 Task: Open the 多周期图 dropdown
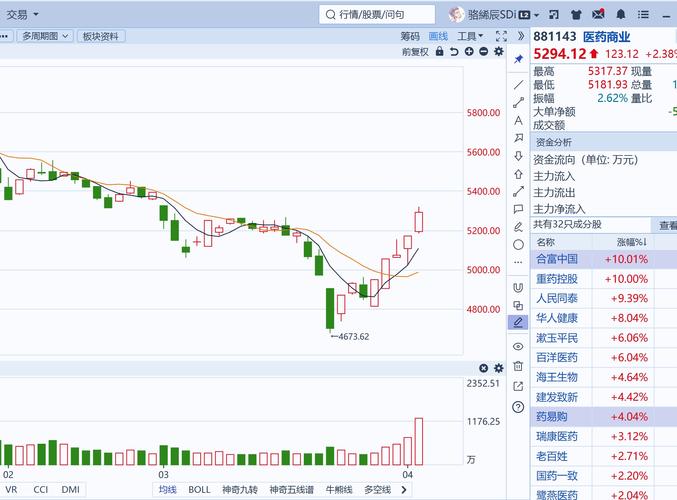click(45, 36)
